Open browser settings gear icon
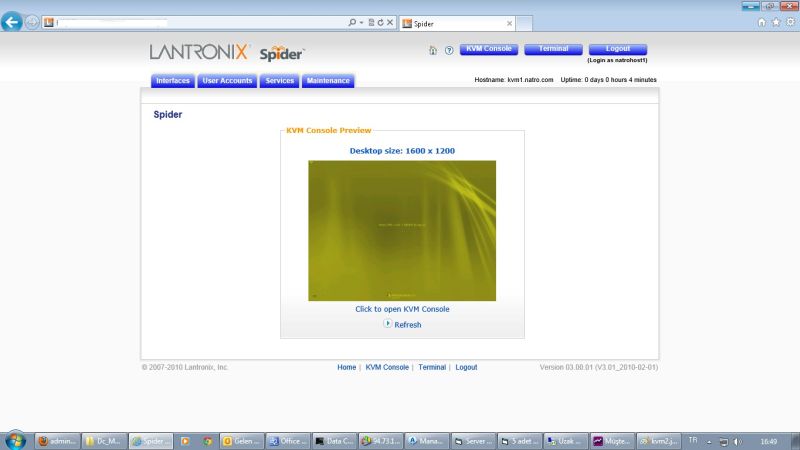The height and width of the screenshot is (450, 800). (x=789, y=22)
